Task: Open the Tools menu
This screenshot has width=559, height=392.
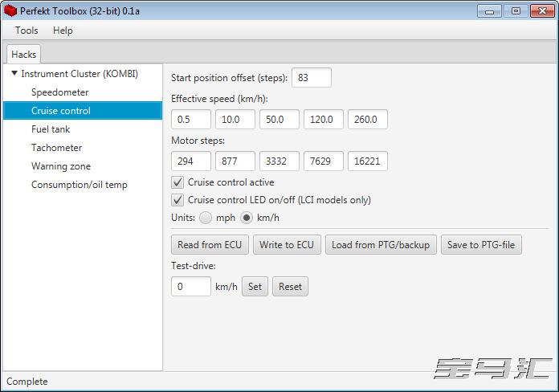Action: [27, 31]
